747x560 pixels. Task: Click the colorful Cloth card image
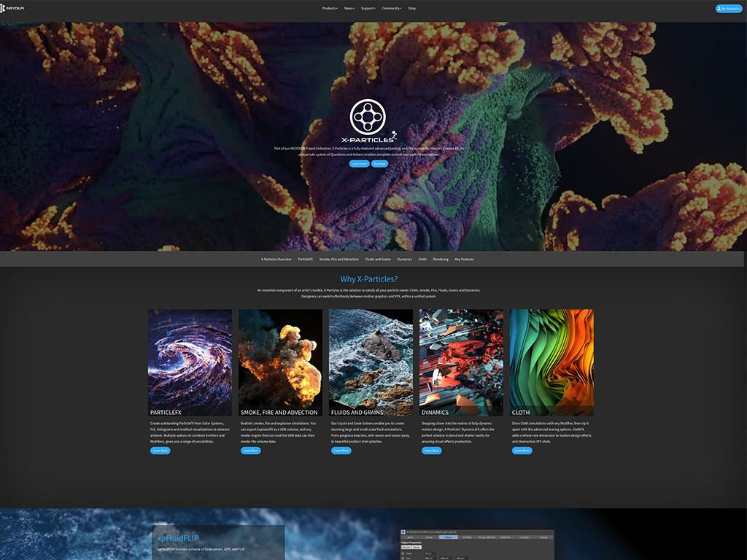point(551,357)
